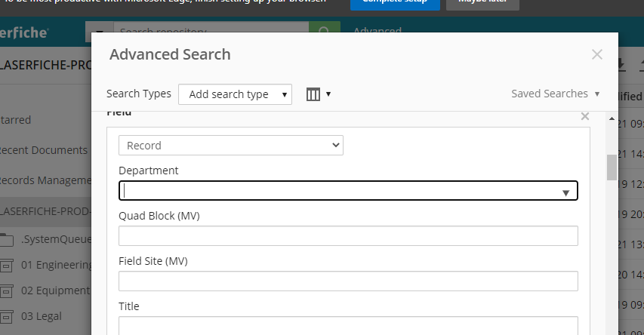Focus the Field Site (MV) text box
644x335 pixels.
click(348, 281)
